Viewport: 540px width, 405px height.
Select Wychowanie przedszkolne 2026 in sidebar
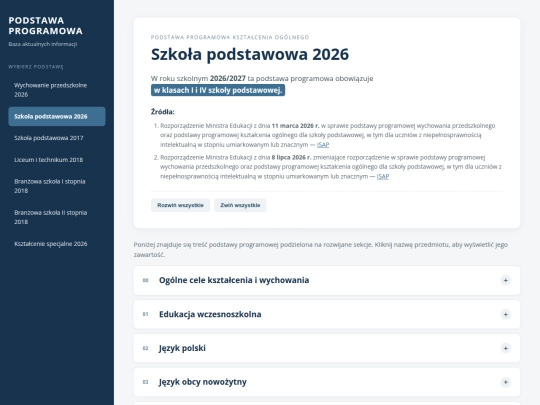(57, 90)
